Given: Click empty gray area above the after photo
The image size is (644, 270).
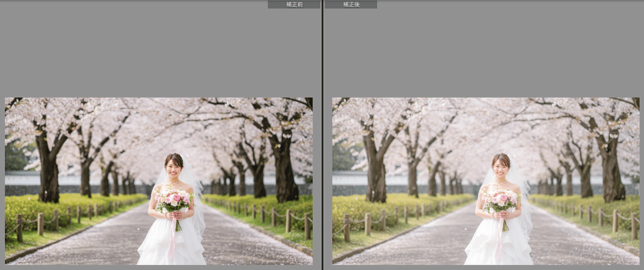Looking at the screenshot, I should 483,54.
